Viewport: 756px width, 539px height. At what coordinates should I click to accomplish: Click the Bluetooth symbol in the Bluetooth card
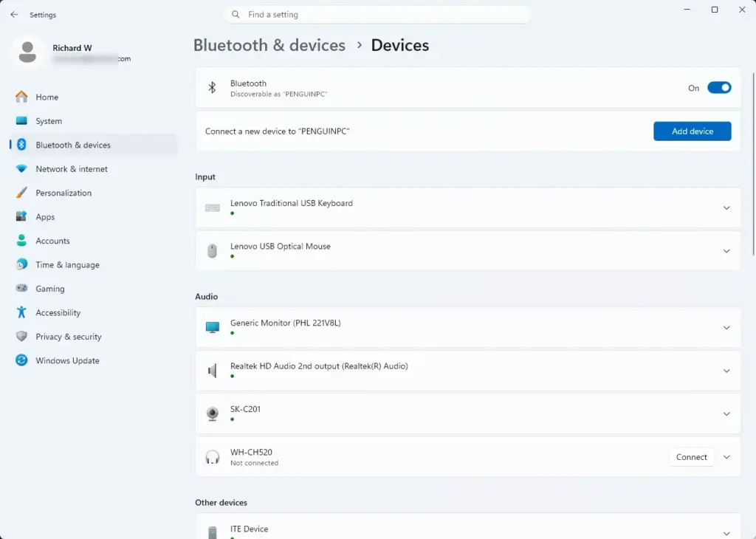point(212,87)
